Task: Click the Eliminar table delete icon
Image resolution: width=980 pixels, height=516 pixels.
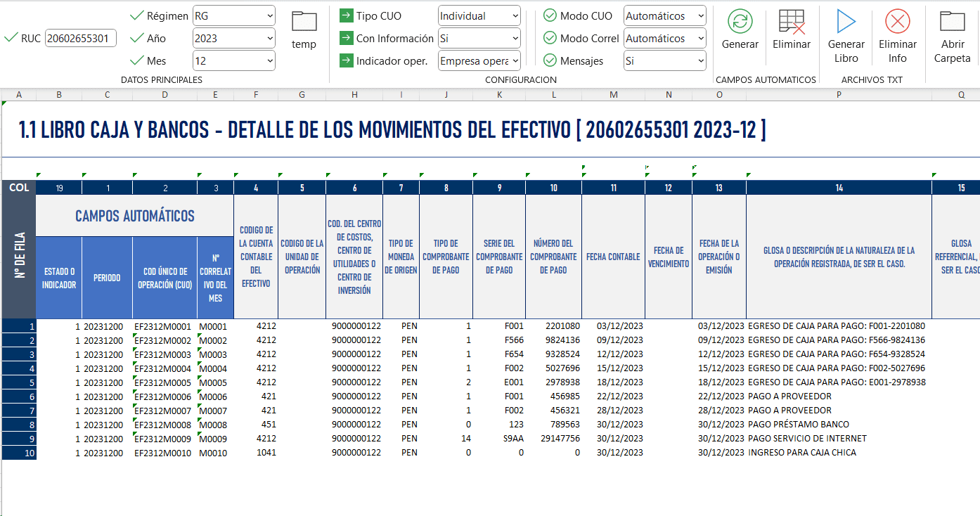Action: tap(792, 22)
